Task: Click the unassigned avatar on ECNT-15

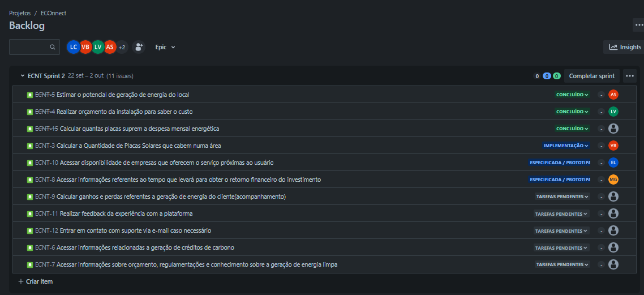Action: pos(613,129)
